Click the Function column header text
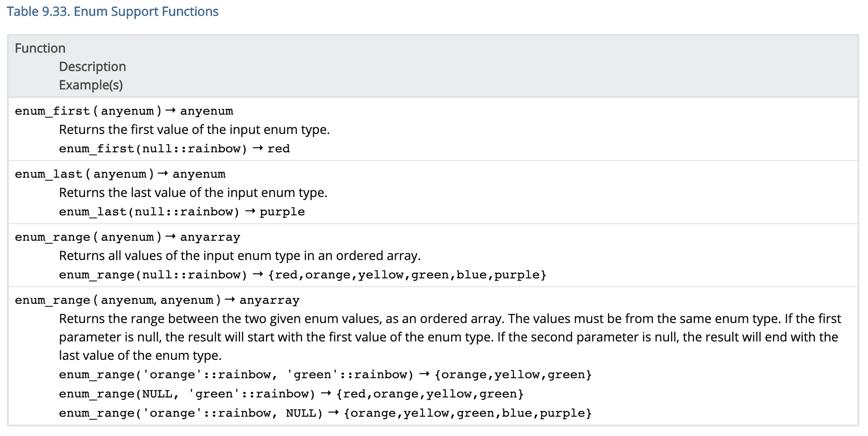The width and height of the screenshot is (868, 436). 40,48
